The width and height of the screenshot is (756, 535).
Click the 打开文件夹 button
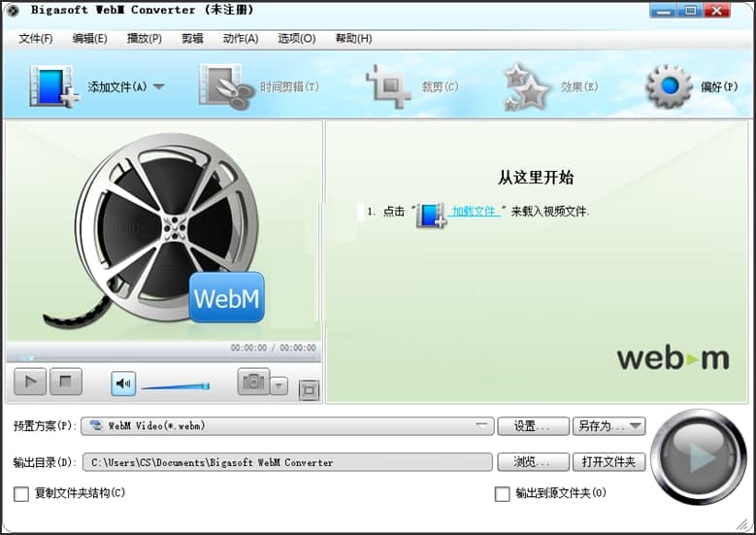pyautogui.click(x=608, y=462)
